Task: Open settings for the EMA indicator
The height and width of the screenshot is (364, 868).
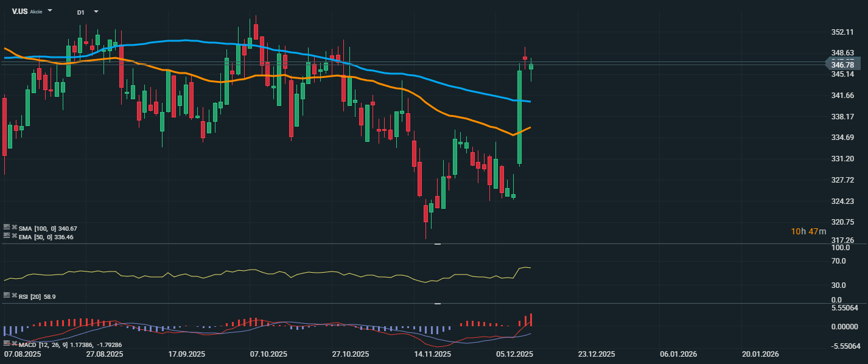Action: [x=7, y=236]
